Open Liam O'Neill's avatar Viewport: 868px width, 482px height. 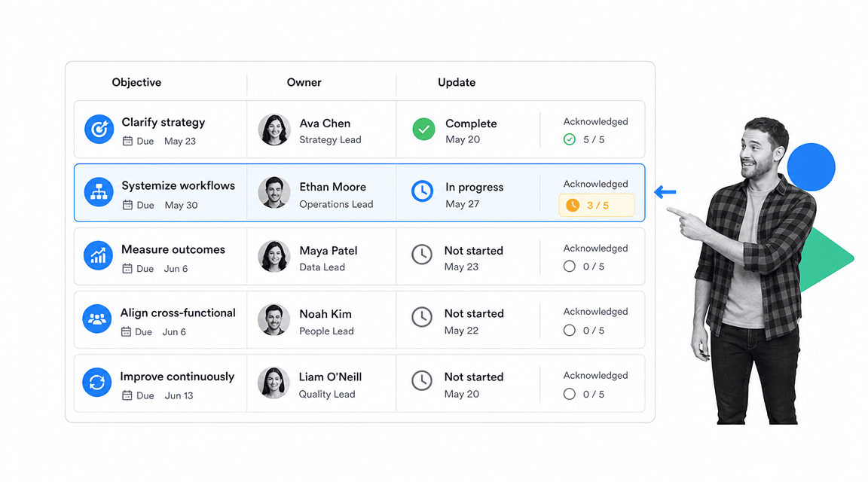coord(274,383)
